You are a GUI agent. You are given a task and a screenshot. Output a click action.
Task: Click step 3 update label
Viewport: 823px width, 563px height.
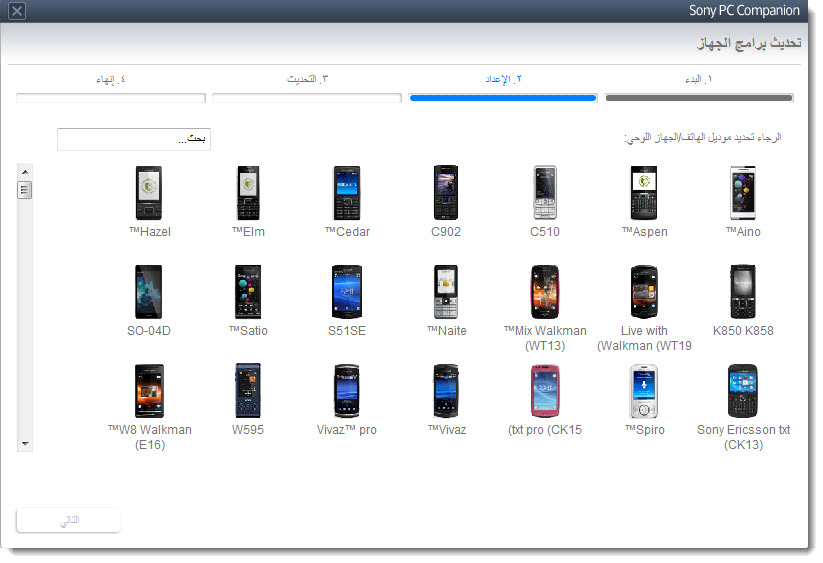(x=307, y=79)
